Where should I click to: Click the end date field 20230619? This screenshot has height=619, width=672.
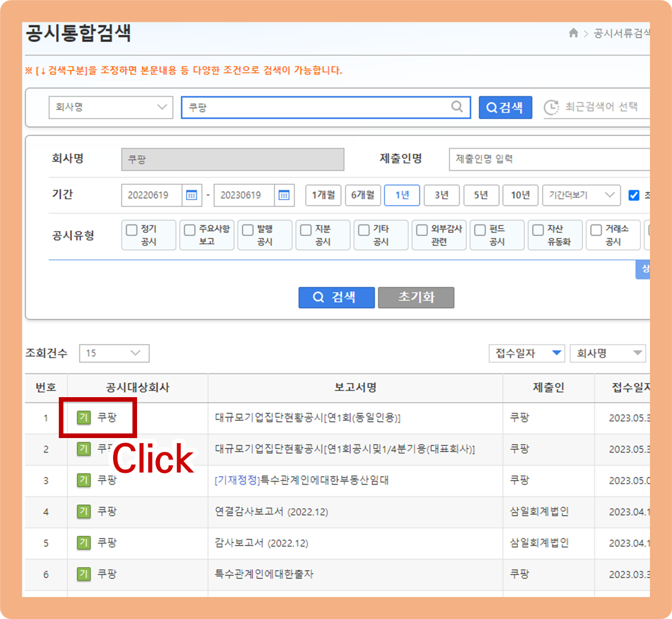pos(244,195)
